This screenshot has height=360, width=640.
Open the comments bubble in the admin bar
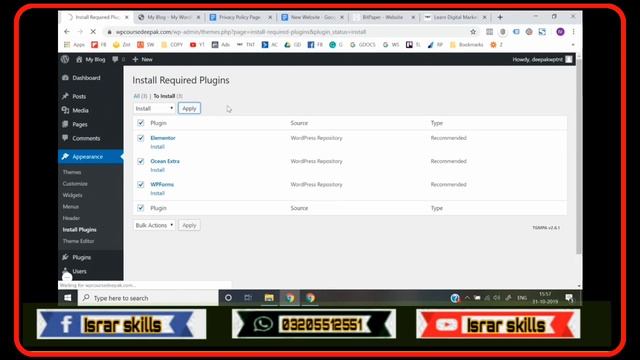pos(118,59)
